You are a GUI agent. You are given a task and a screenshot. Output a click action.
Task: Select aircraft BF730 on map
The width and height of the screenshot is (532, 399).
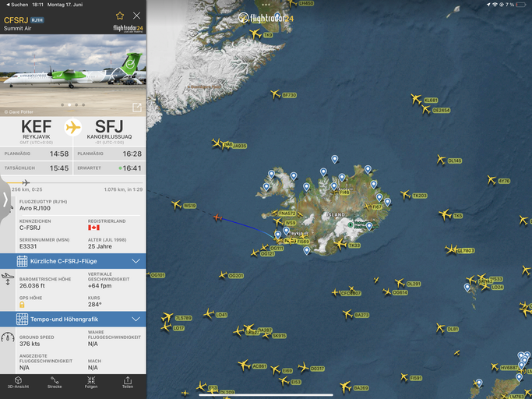pyautogui.click(x=275, y=94)
